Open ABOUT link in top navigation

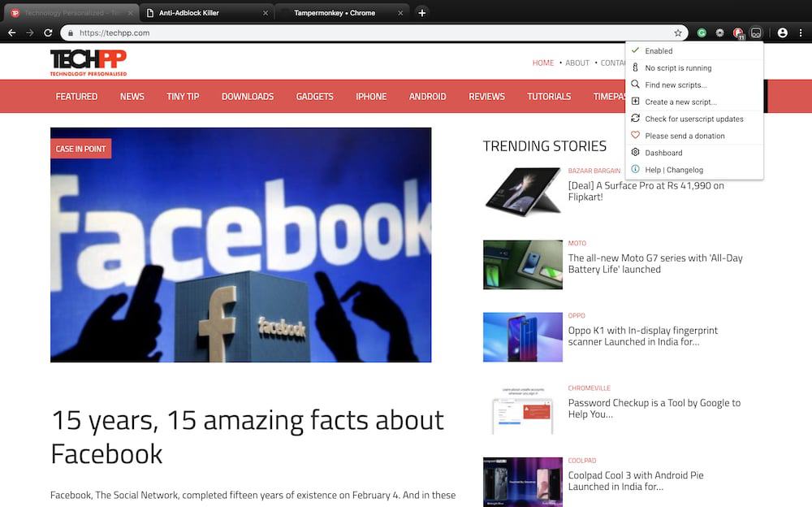click(577, 63)
